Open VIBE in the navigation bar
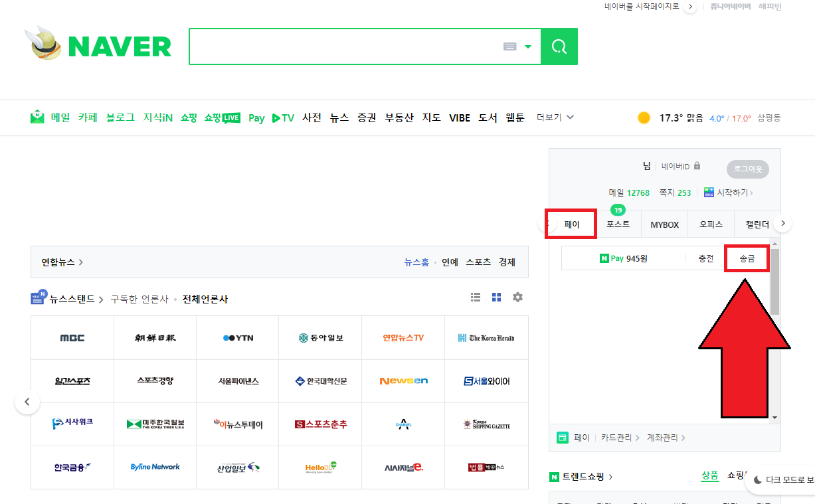 click(x=460, y=118)
